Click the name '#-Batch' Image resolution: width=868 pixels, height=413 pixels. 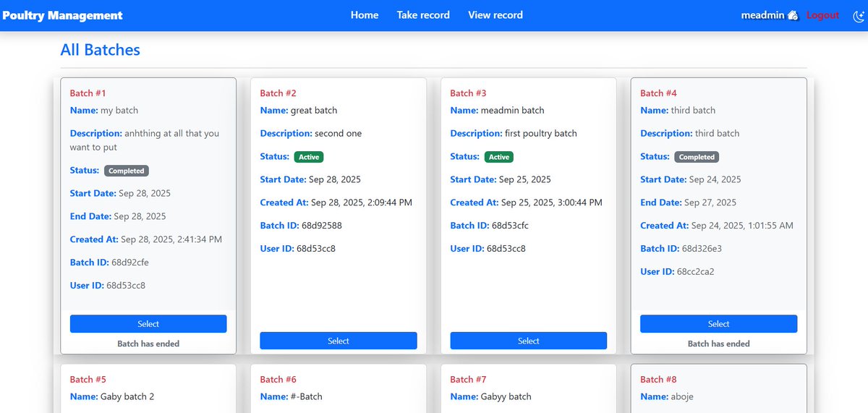tap(307, 397)
